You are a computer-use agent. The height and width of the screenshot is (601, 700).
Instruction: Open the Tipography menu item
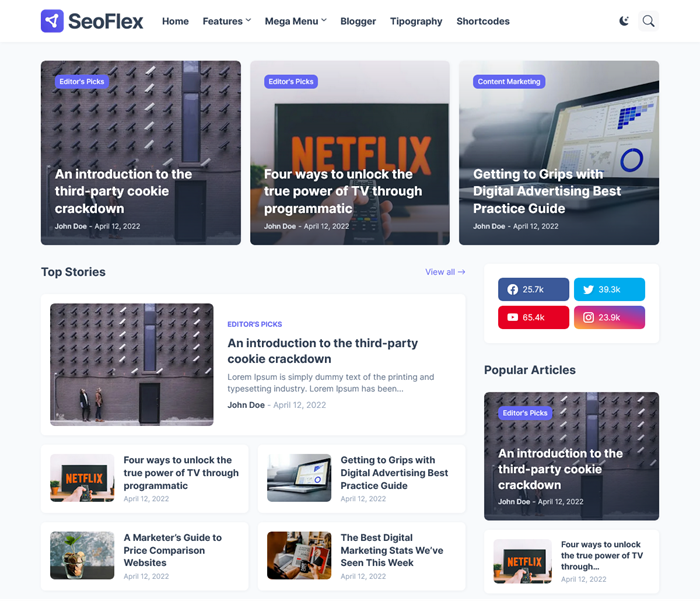416,21
